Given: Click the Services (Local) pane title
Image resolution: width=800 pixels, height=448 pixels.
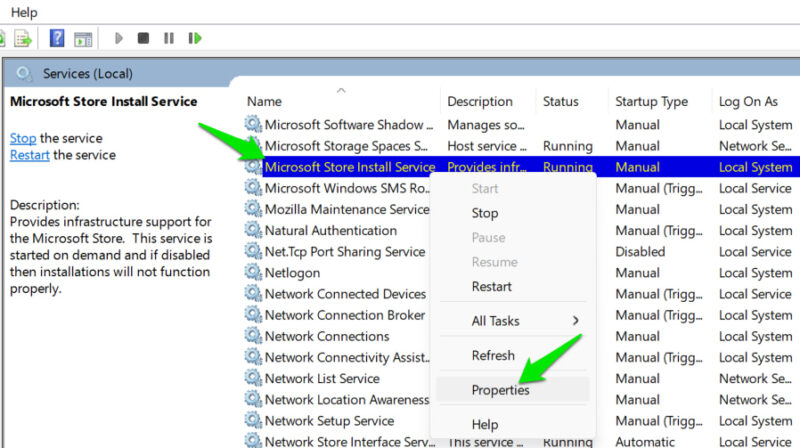Looking at the screenshot, I should coord(88,74).
